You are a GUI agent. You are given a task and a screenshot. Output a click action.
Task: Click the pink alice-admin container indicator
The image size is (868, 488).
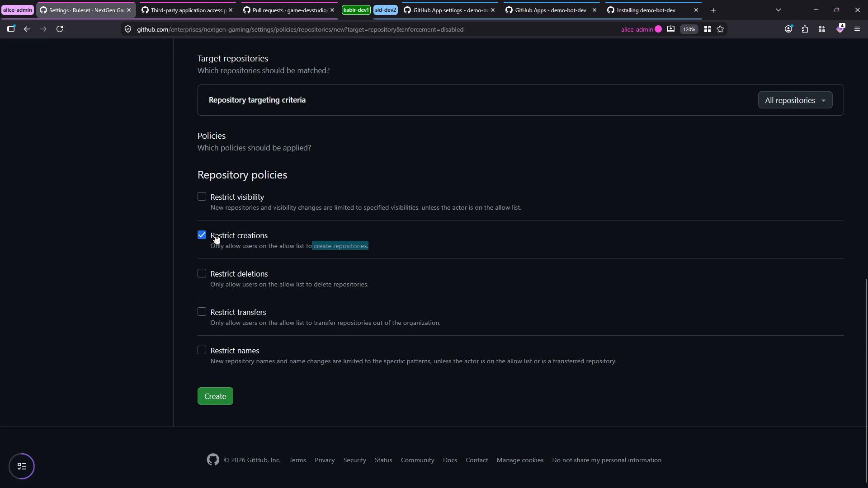641,29
